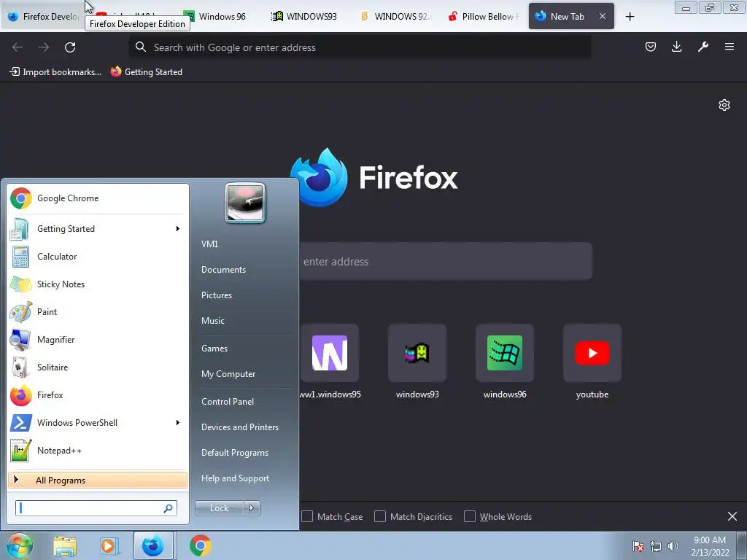
Task: Launch Google Chrome from Start menu
Action: pyautogui.click(x=98, y=198)
